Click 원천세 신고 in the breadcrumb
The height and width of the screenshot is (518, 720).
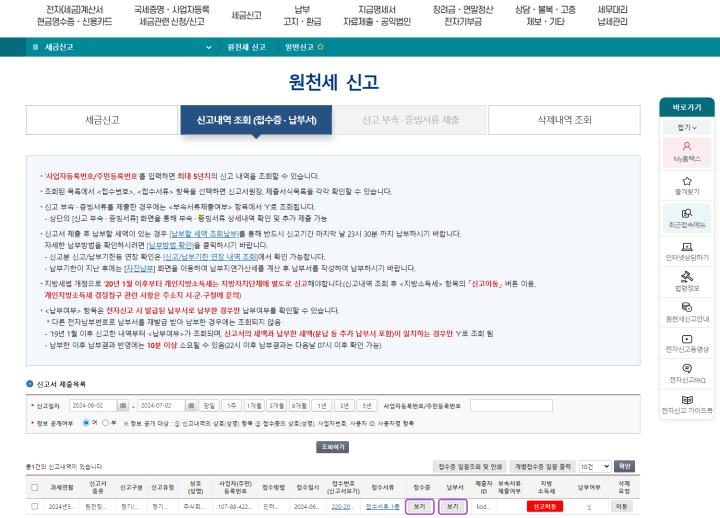(247, 47)
